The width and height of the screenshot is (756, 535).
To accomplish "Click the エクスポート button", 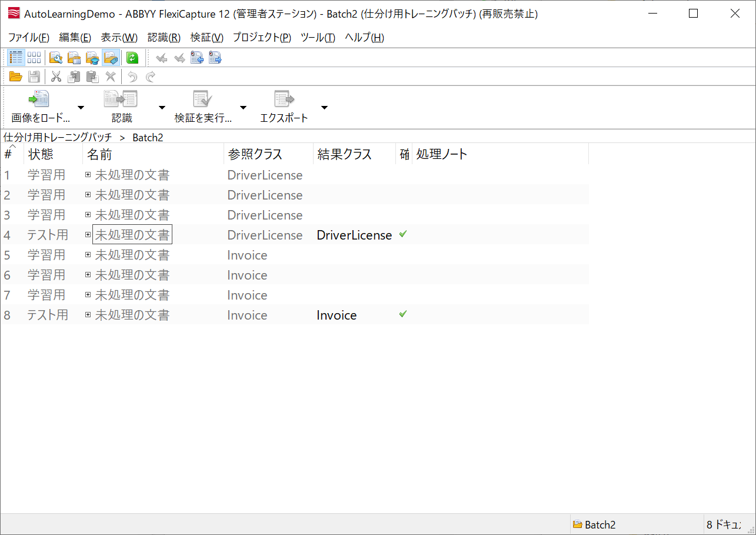I will [284, 107].
